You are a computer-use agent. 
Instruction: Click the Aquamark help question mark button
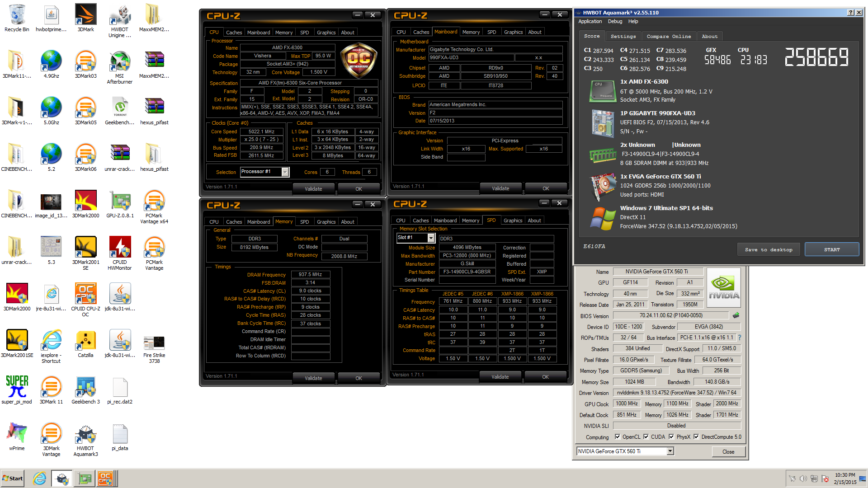tap(850, 13)
